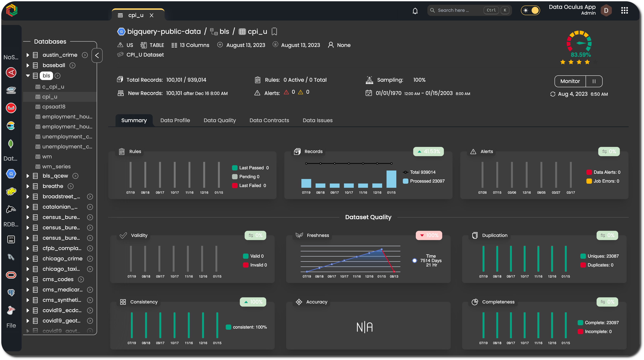Viewport: 644px width, 360px height.
Task: Open the MongoDB leaf icon
Action: coord(11,144)
